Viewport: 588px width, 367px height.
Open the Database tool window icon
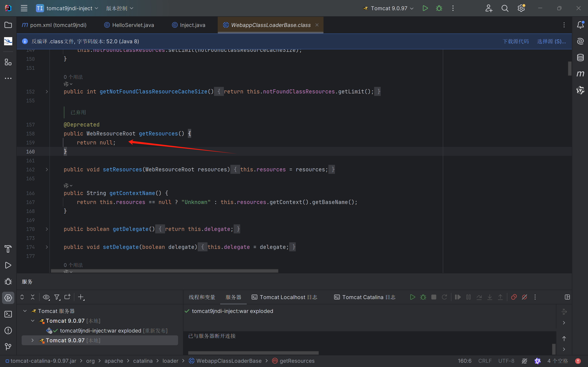580,58
